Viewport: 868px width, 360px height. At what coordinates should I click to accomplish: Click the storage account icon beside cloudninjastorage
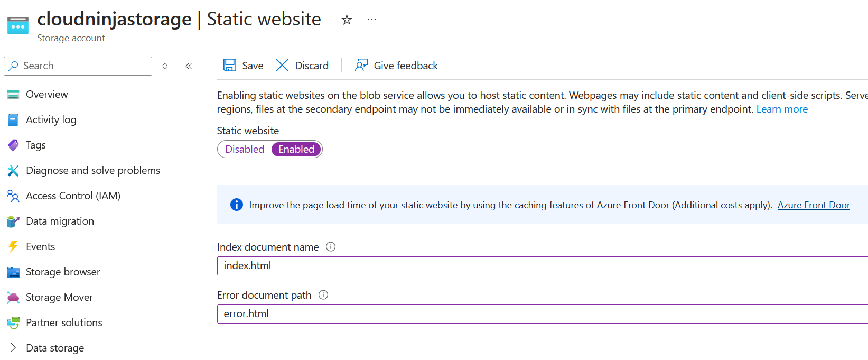coord(18,25)
